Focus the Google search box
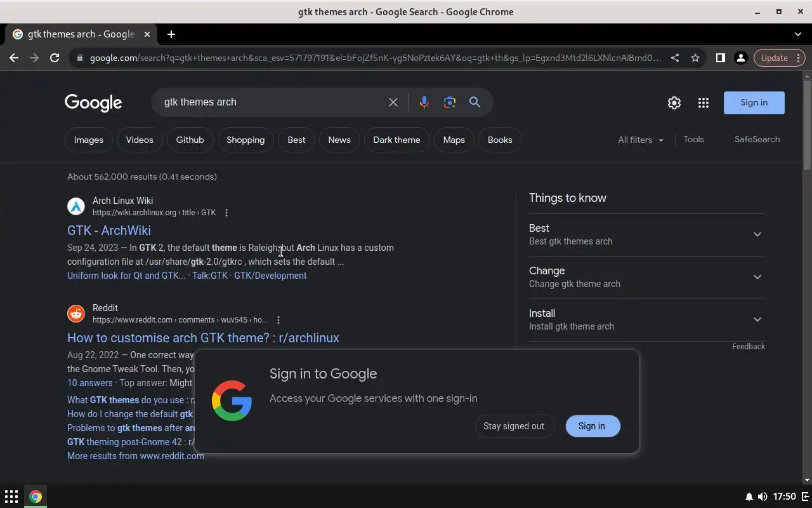 coord(273,102)
